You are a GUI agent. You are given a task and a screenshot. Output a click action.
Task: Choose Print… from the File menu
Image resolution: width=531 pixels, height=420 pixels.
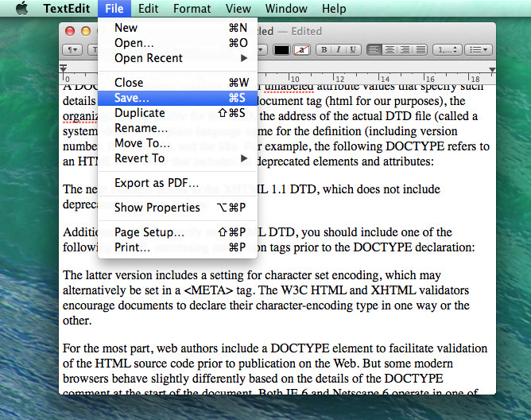tap(177, 247)
